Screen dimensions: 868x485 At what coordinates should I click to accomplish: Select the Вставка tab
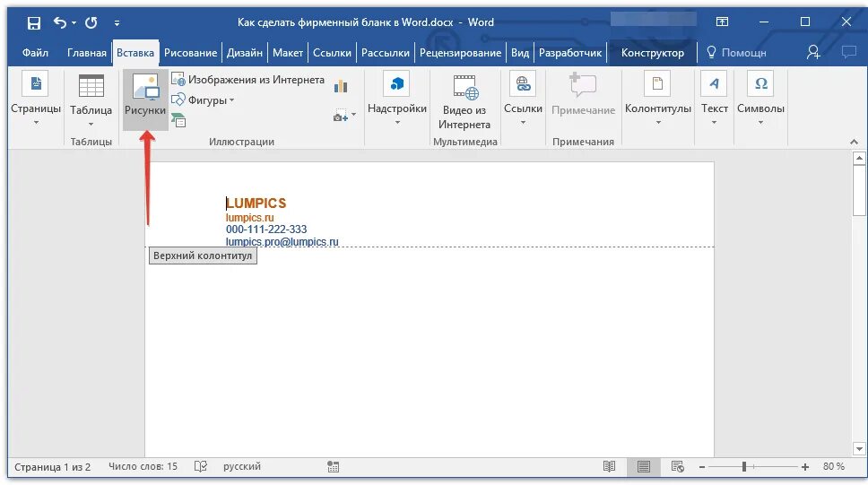[x=135, y=53]
